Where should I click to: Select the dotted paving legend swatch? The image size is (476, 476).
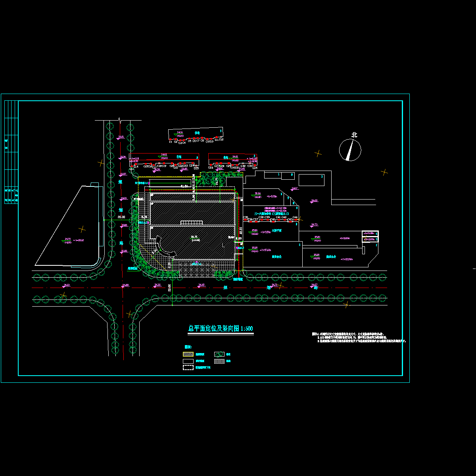pyautogui.click(x=219, y=361)
